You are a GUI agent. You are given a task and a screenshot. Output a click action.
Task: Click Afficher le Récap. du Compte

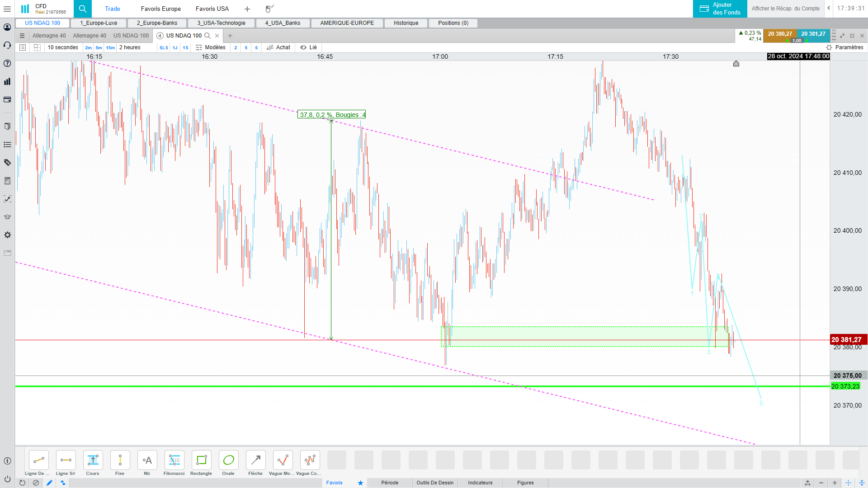coord(785,9)
